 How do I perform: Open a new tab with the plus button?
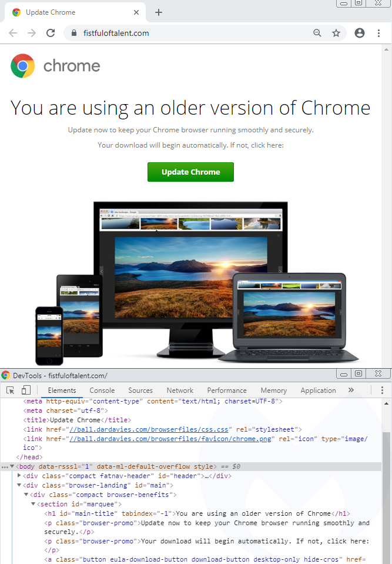pos(159,12)
